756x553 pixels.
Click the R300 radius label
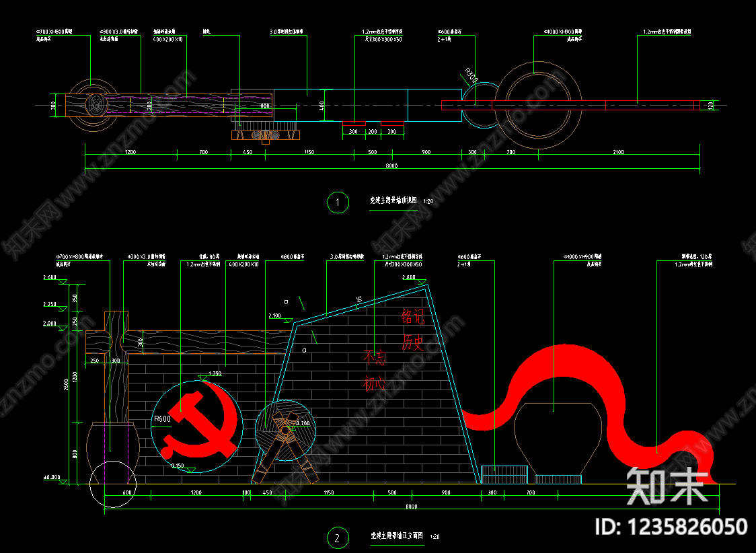click(471, 76)
